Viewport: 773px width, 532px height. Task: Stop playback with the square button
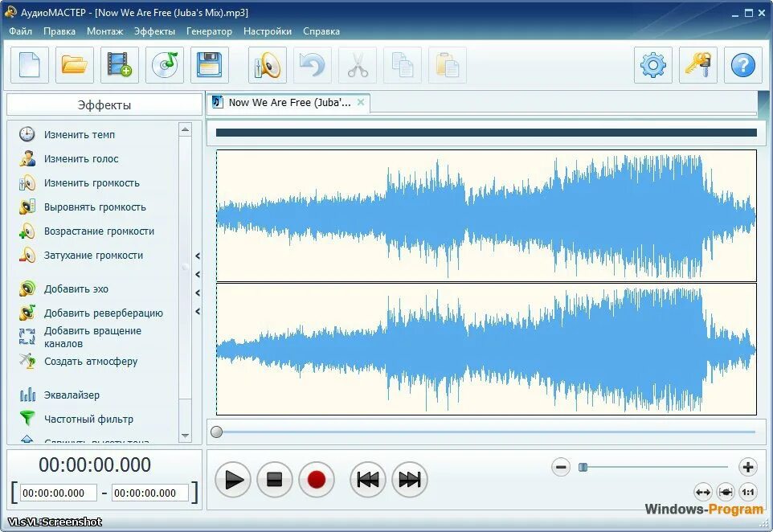(x=275, y=479)
